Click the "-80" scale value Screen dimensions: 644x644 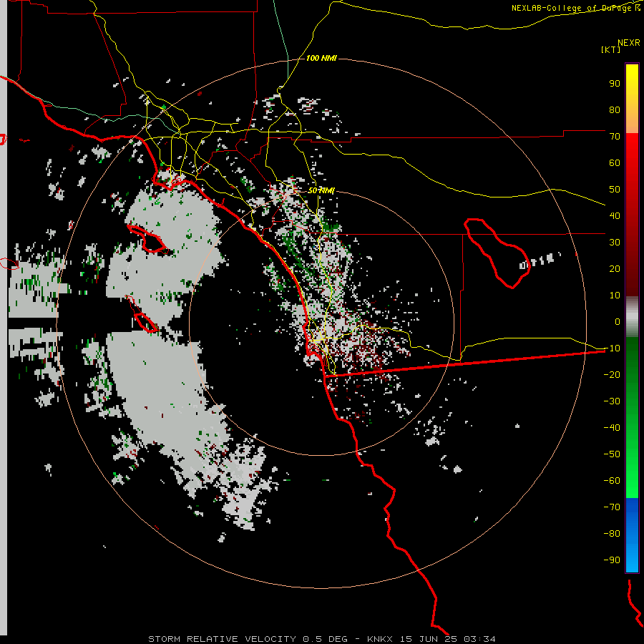pos(612,534)
